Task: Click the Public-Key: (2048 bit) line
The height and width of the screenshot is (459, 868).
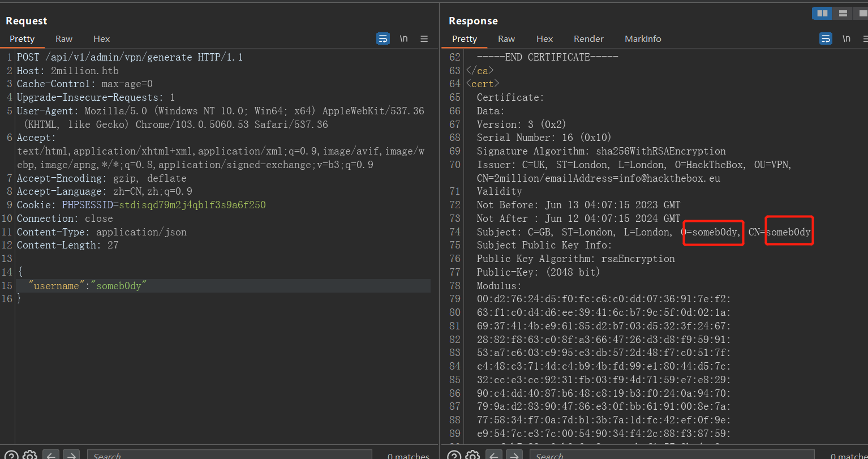Action: (538, 272)
